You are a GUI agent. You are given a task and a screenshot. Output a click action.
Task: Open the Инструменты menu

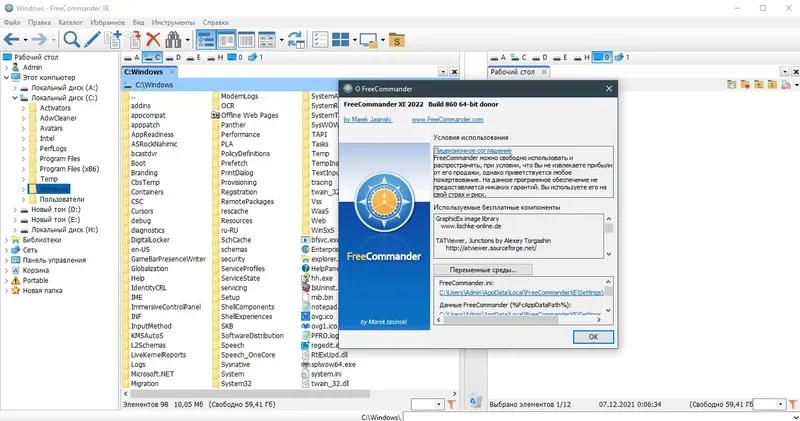click(x=173, y=22)
